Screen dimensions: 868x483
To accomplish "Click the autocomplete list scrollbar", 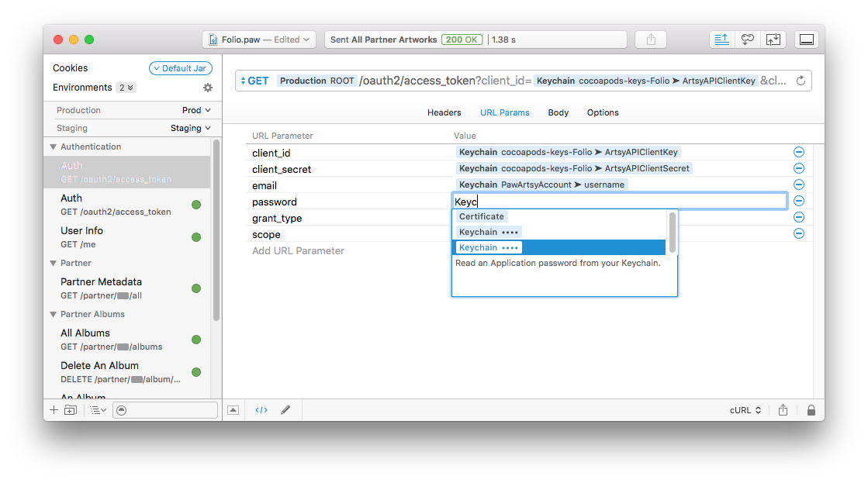I will click(673, 233).
